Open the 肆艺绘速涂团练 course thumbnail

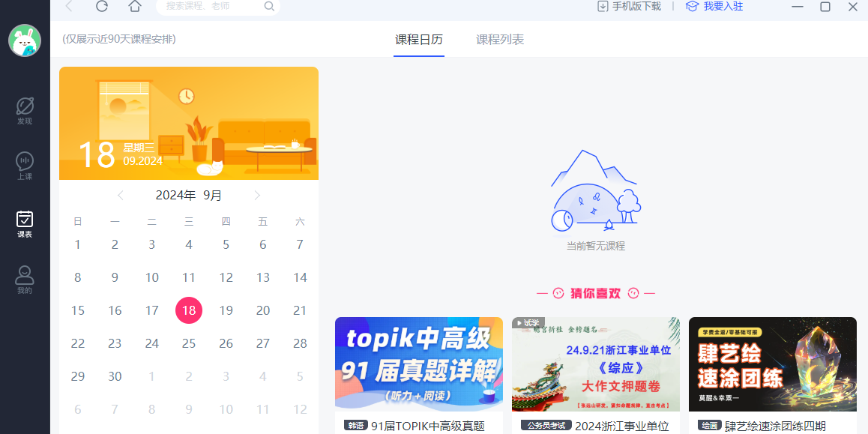[x=772, y=364]
